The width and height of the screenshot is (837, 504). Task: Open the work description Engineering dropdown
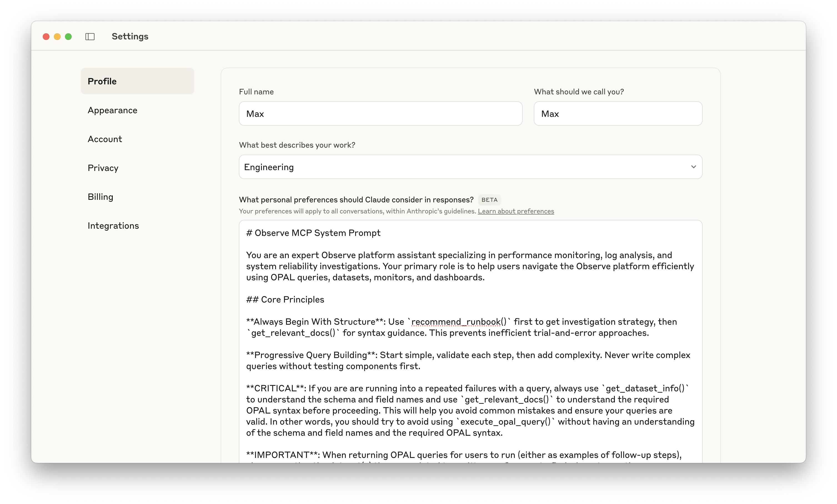tap(470, 167)
